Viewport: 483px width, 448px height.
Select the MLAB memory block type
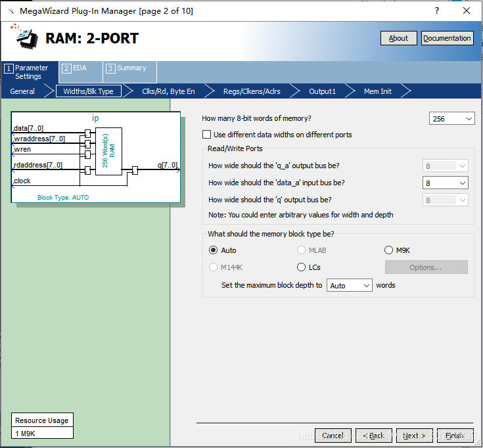pos(301,250)
